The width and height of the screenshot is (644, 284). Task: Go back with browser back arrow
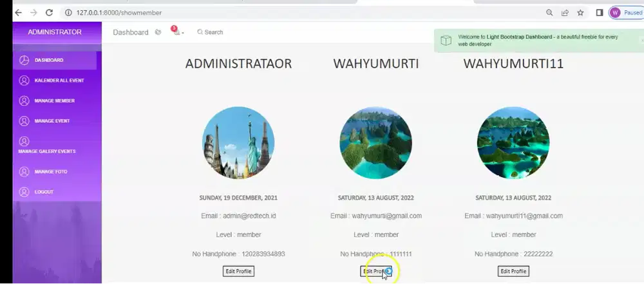(x=18, y=13)
